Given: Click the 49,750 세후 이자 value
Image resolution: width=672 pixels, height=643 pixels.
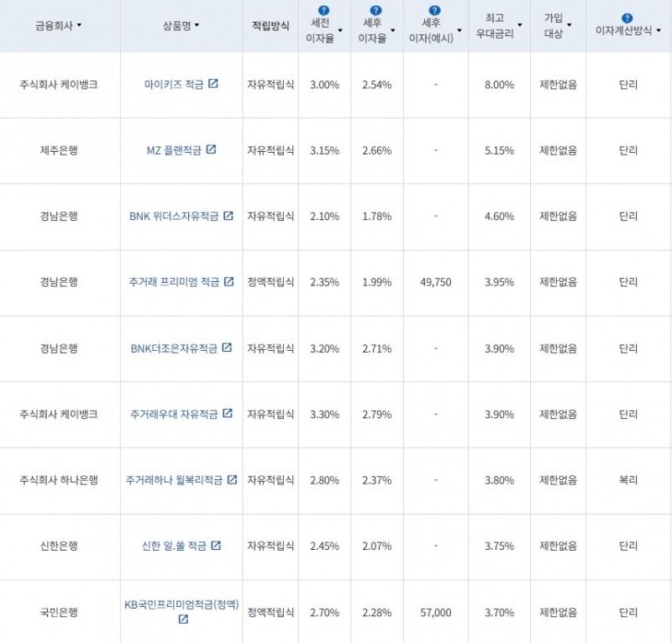Looking at the screenshot, I should 436,282.
